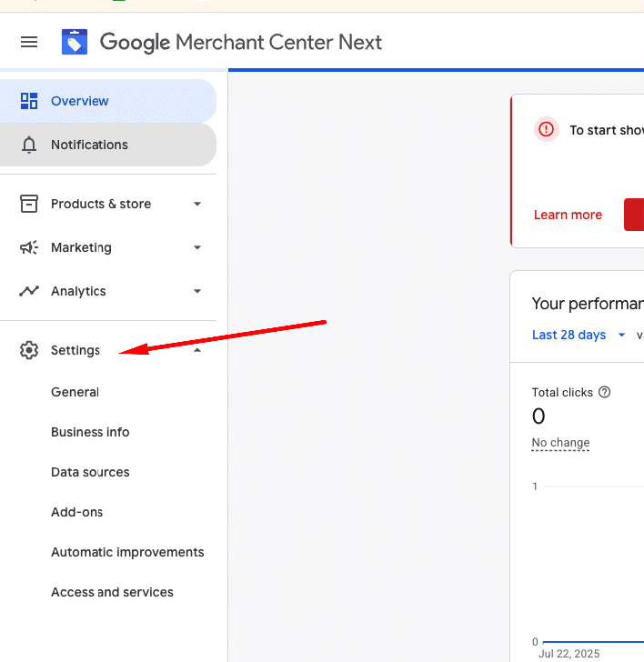Expand the Marketing section arrow
Image resolution: width=644 pixels, height=662 pixels.
[197, 247]
